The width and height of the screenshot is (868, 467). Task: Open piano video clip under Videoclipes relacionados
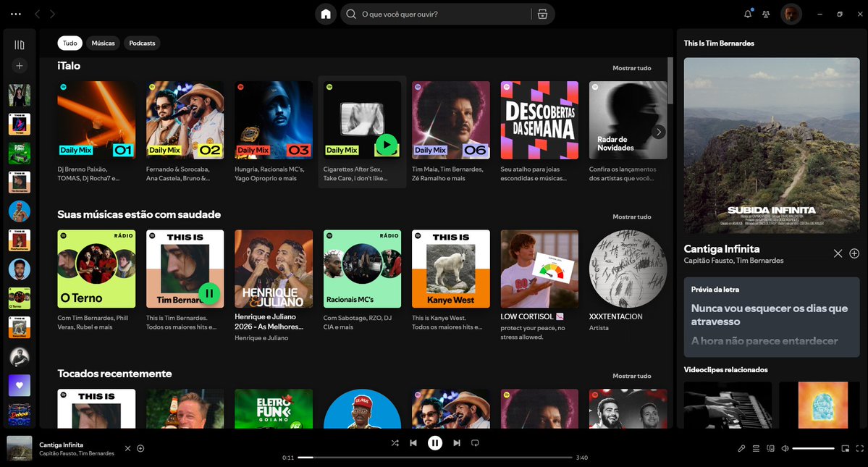click(x=728, y=405)
